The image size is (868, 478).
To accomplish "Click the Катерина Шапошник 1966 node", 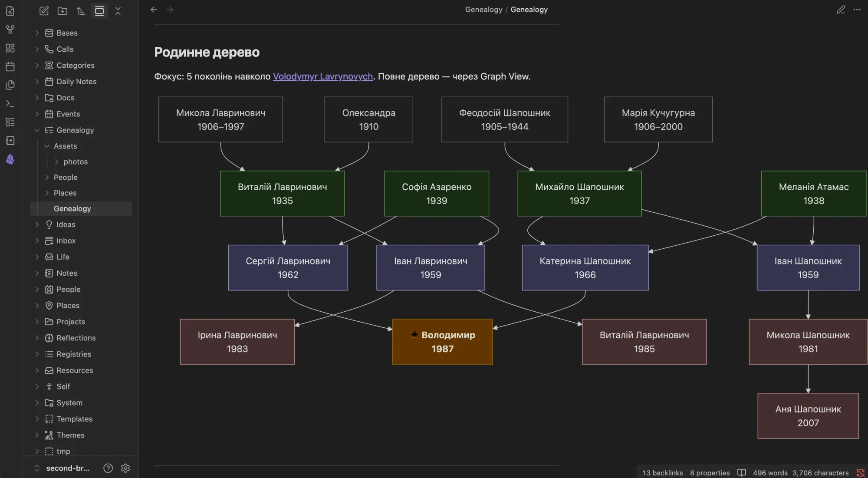I will (x=585, y=268).
